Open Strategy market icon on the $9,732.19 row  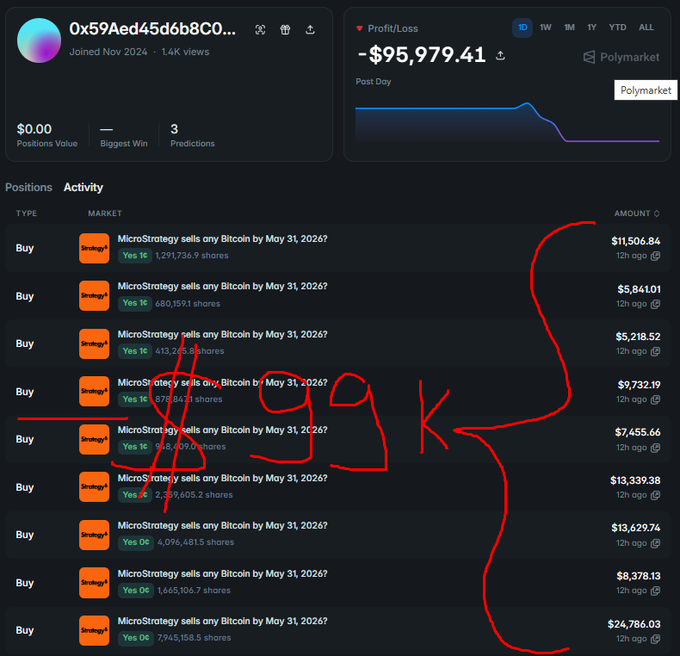94,391
